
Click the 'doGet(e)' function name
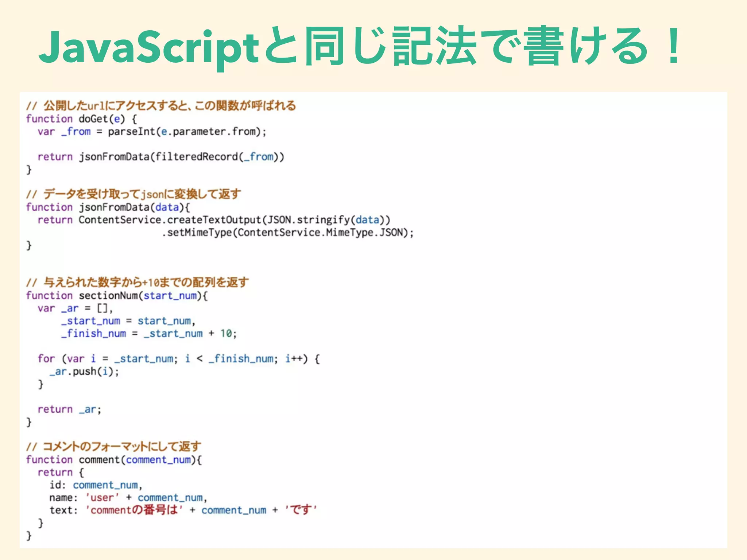(102, 119)
